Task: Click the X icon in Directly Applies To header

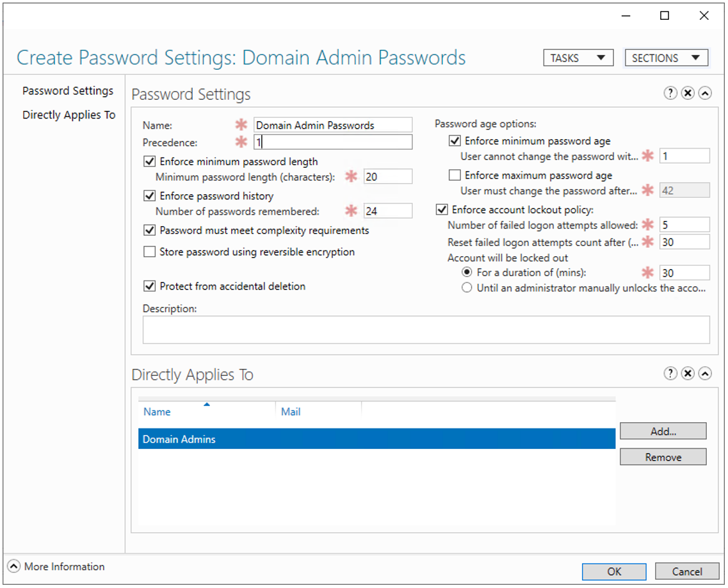Action: pos(688,373)
